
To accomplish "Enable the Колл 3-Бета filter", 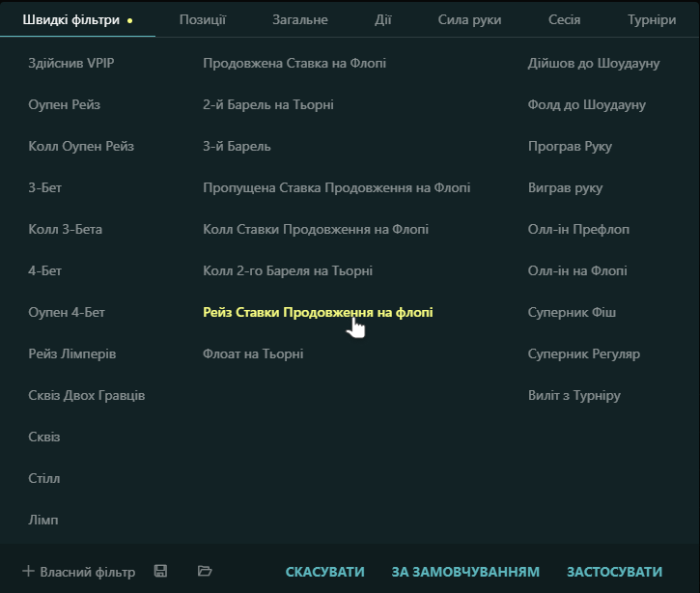I will pyautogui.click(x=66, y=229).
